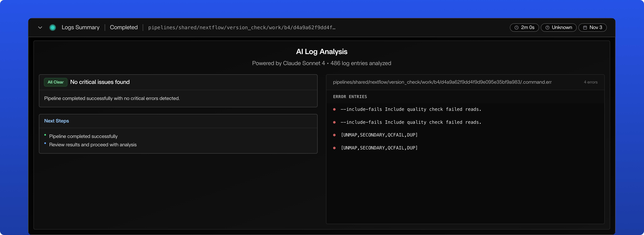The height and width of the screenshot is (235, 644).
Task: Click the teal status indicator dot
Action: [x=52, y=27]
